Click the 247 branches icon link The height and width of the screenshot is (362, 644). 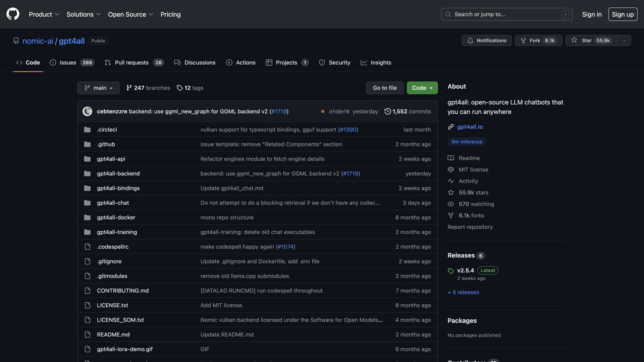click(129, 88)
